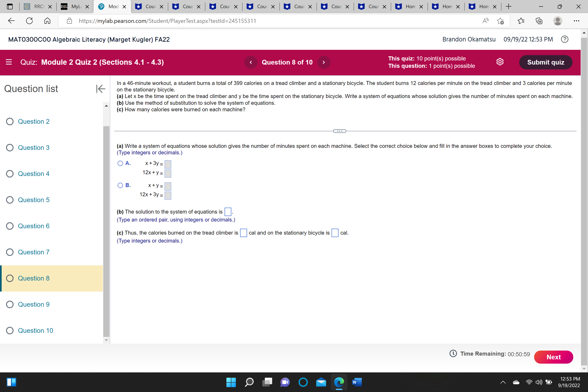Select Question 5 radio in question list
Screen dimensions: 588x392
click(x=10, y=200)
